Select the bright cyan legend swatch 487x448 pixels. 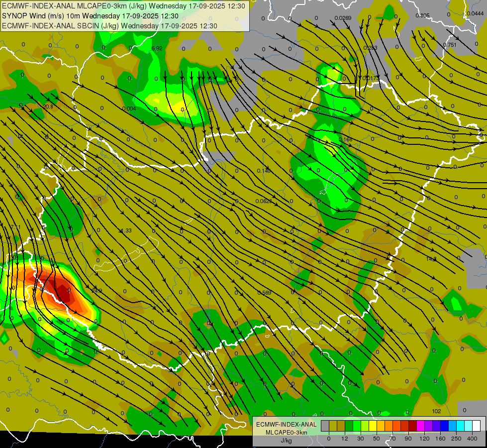460,426
